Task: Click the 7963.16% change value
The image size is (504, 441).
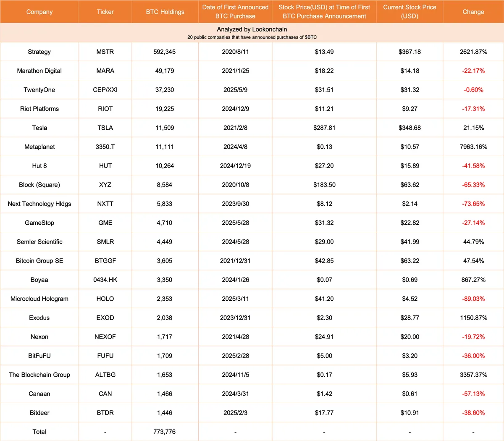Action: [x=473, y=147]
